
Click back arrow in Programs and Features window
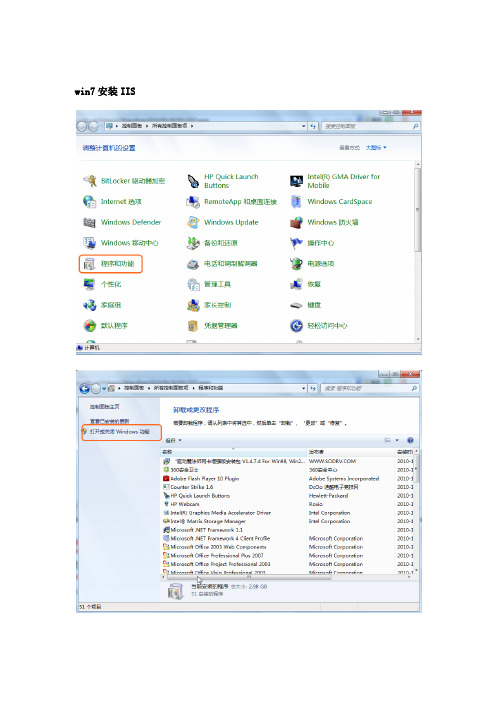[84, 389]
